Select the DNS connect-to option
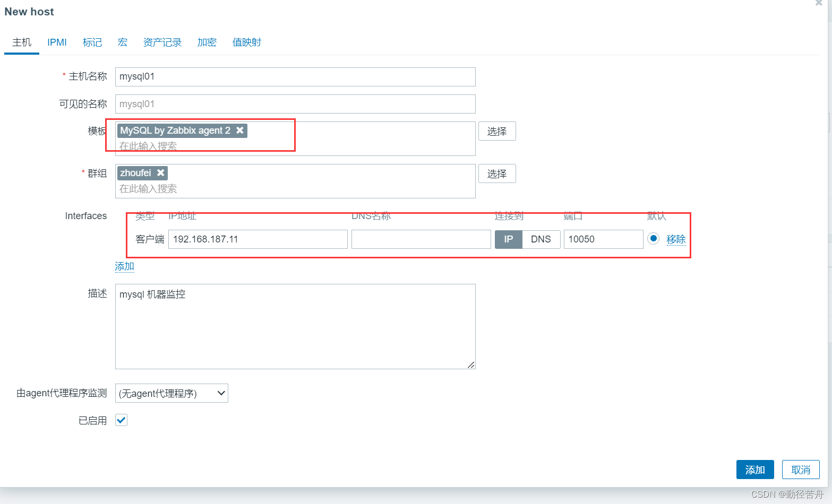This screenshot has width=832, height=504. [x=541, y=239]
